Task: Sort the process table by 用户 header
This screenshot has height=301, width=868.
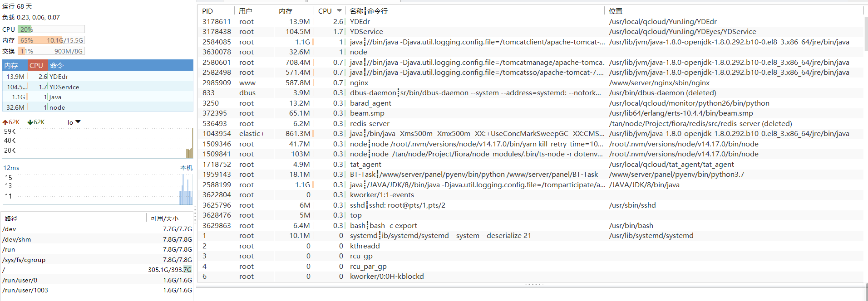Action: [246, 11]
